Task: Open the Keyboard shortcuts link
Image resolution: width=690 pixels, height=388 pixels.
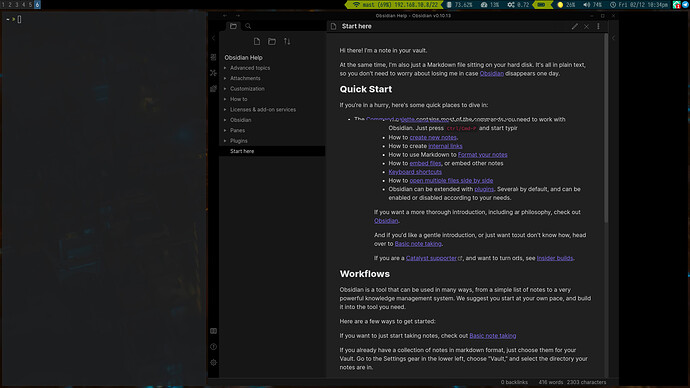Action: tap(415, 172)
